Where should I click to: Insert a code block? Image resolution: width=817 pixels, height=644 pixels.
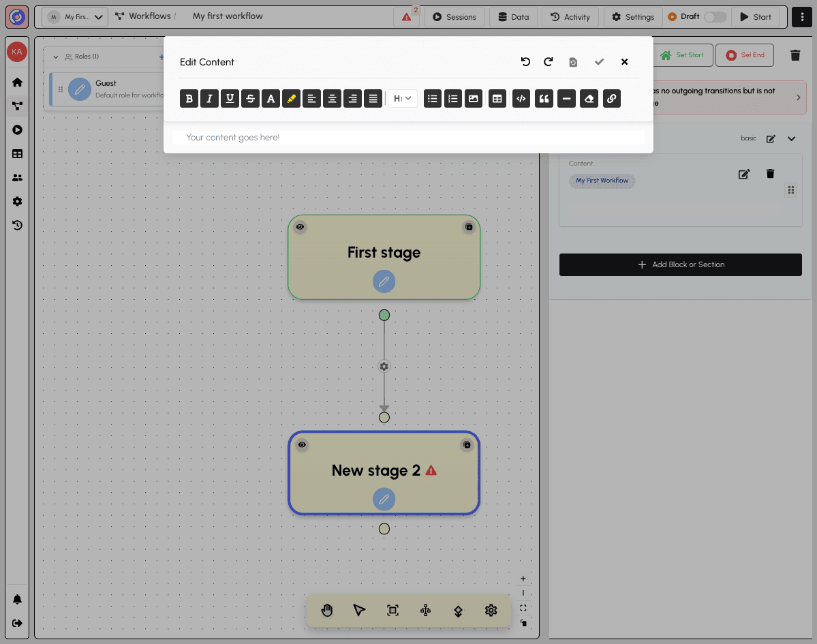coord(521,99)
